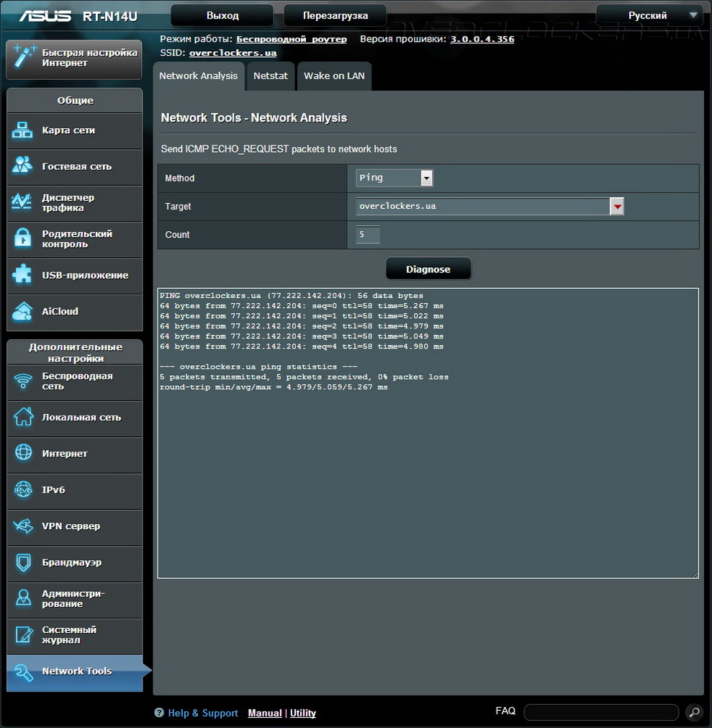
Task: Click the wireless network Wi-Fi icon
Action: (x=23, y=381)
